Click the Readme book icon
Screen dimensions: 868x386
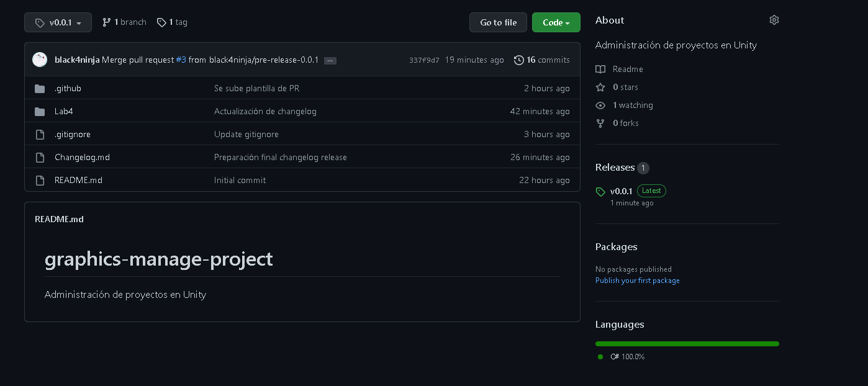coord(600,70)
